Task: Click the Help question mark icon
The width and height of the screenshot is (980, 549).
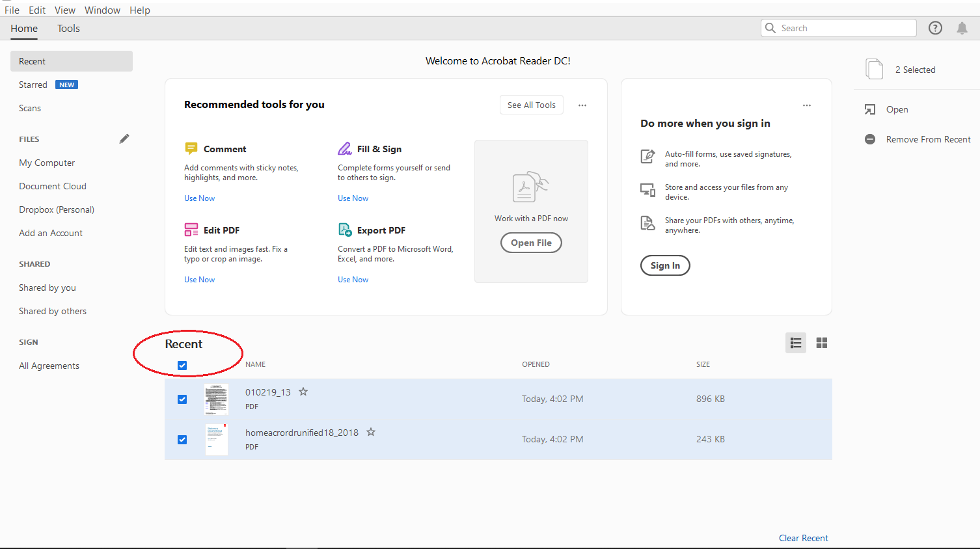Action: (x=935, y=28)
